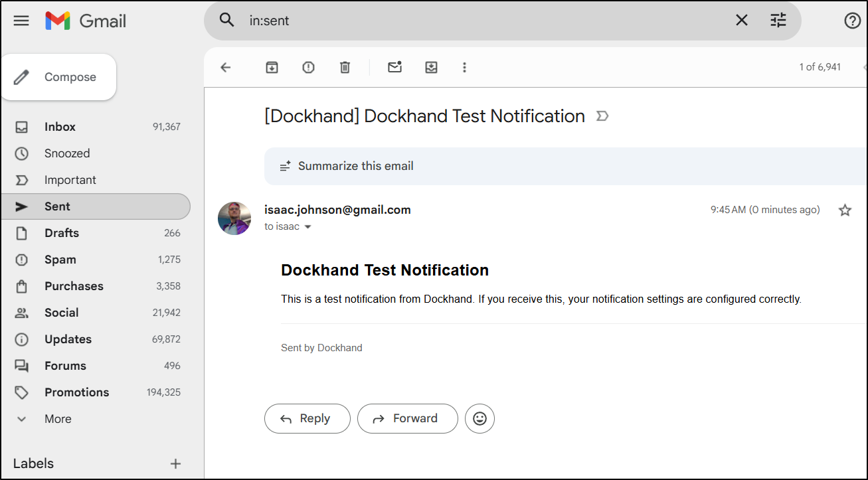Star the Dockhand test email

click(845, 210)
